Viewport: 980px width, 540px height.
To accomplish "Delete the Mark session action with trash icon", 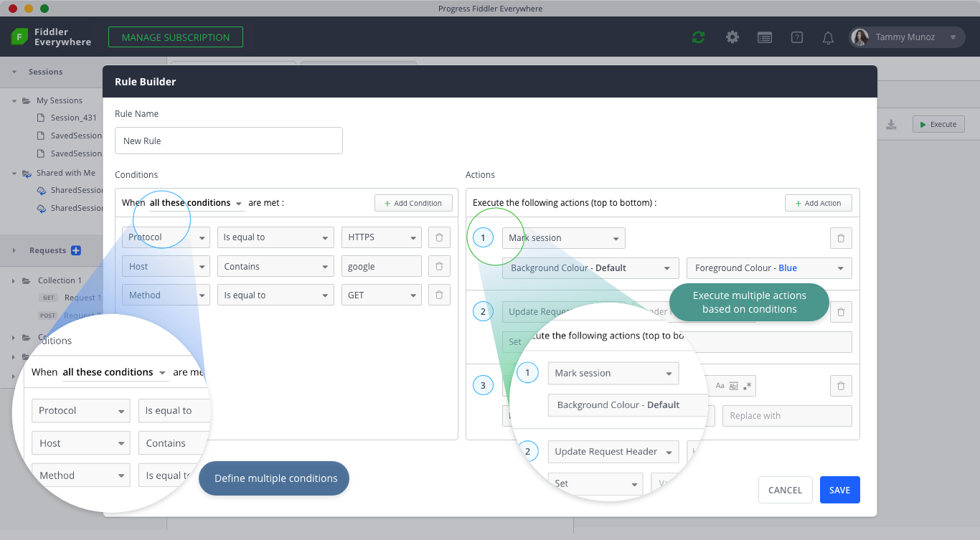I will 841,238.
